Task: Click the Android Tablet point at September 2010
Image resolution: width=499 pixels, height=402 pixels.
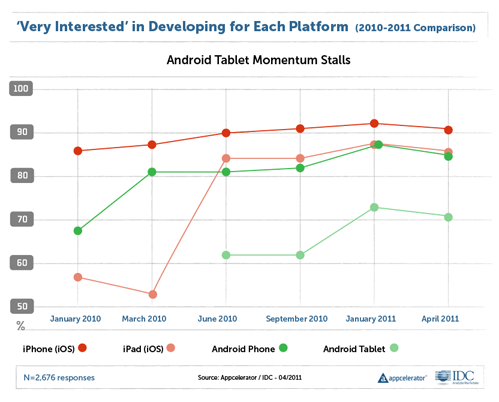Action: point(300,255)
